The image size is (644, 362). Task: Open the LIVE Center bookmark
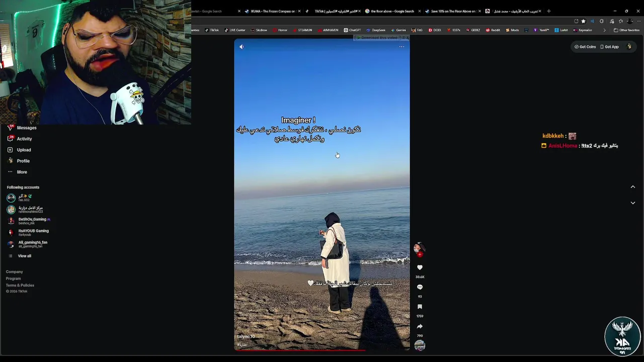click(x=235, y=30)
